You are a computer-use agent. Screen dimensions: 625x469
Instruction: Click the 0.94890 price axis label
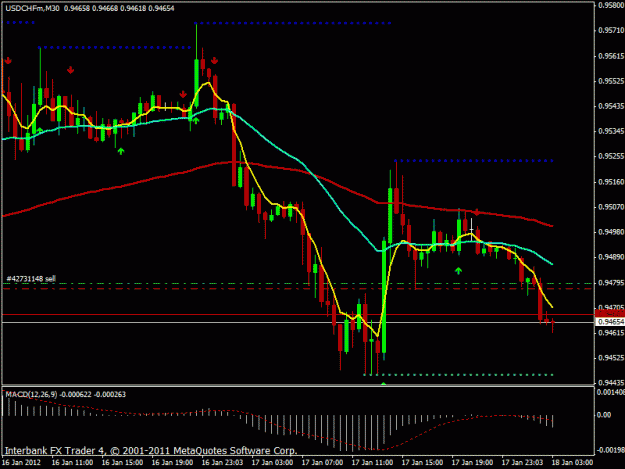point(611,257)
